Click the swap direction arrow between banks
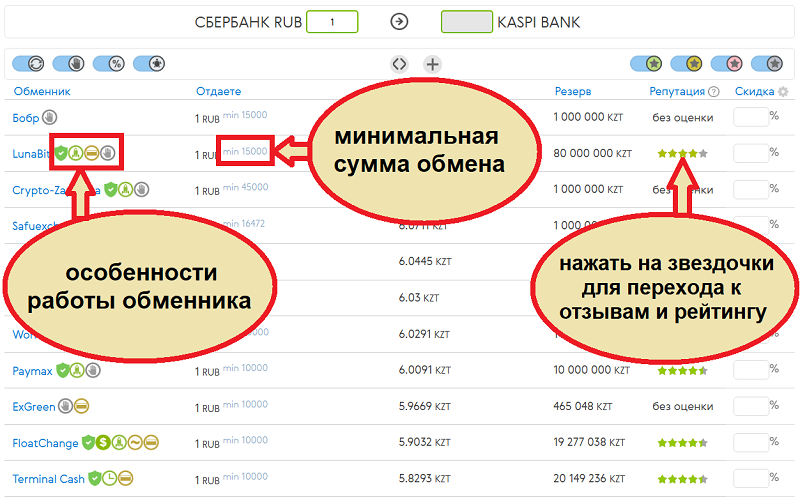This screenshot has width=800, height=504. point(399,21)
